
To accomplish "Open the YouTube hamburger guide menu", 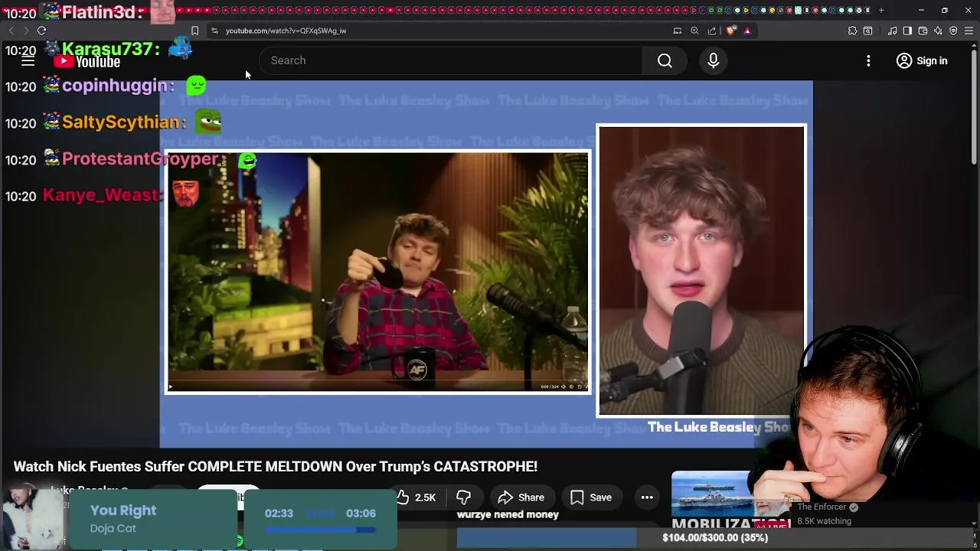I will coord(28,61).
